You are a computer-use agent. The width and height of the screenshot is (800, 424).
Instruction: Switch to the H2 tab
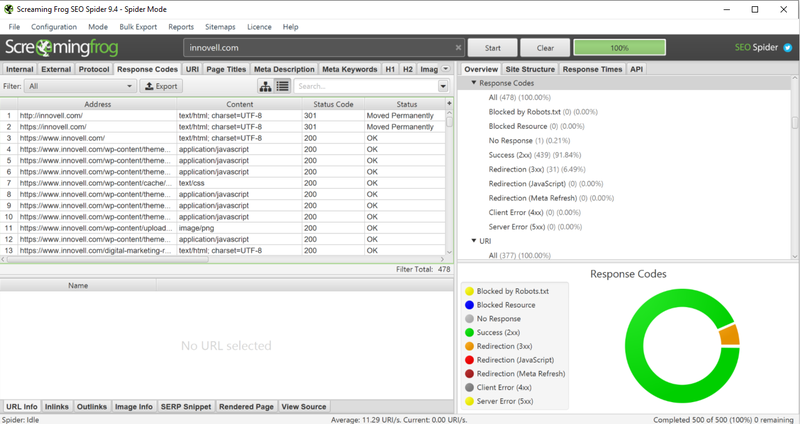[x=408, y=69]
